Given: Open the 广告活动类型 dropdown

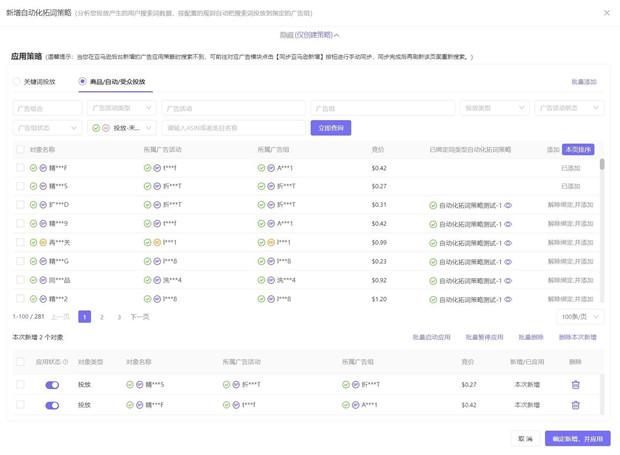Looking at the screenshot, I should 122,108.
